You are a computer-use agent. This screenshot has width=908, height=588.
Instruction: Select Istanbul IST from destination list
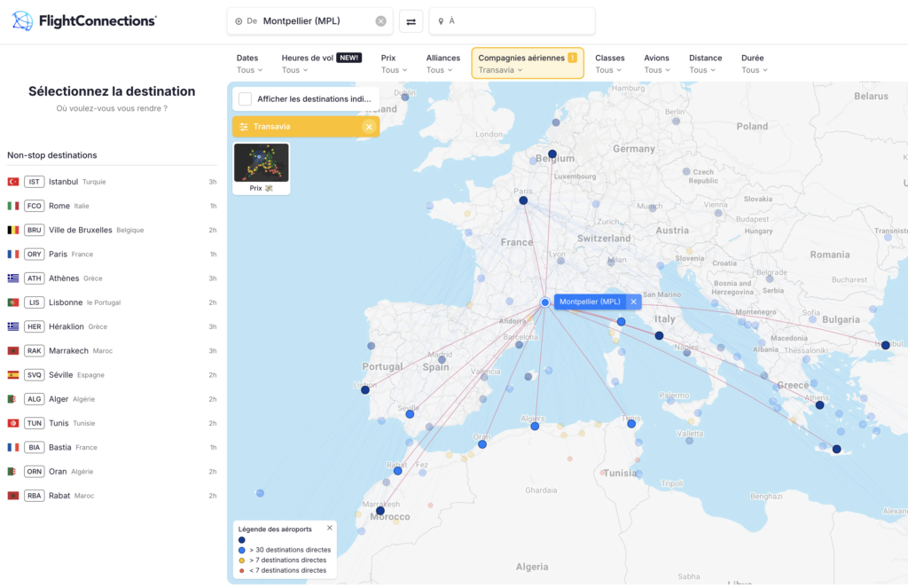(112, 182)
